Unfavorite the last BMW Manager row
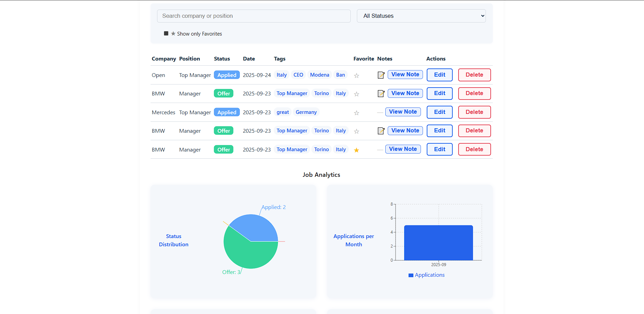Screen dimensions: 644x314 coord(356,149)
